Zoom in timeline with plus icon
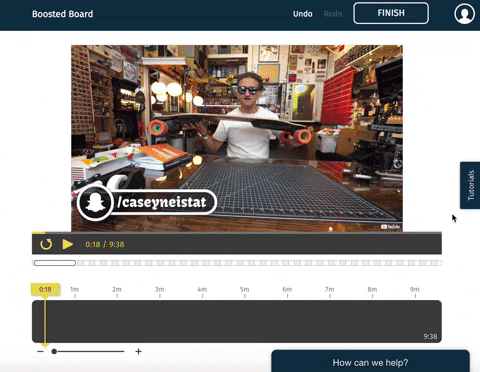Image resolution: width=480 pixels, height=372 pixels. 138,351
